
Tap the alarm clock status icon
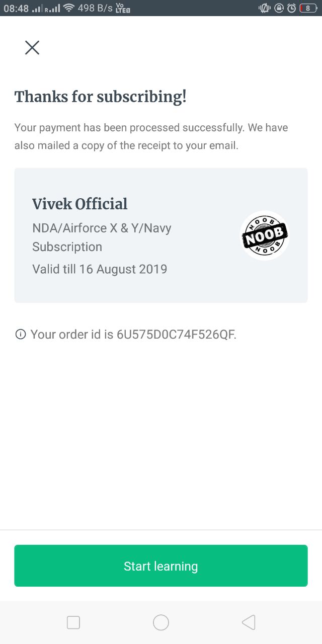click(291, 8)
